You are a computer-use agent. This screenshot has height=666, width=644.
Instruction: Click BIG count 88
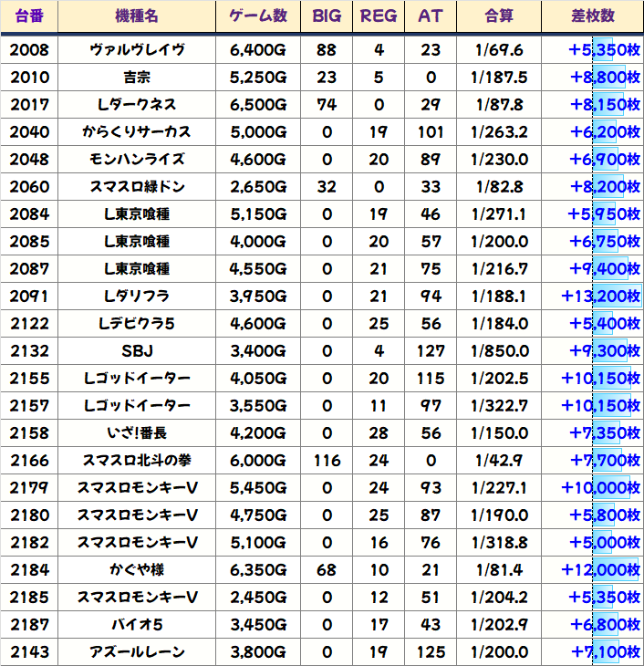[327, 50]
